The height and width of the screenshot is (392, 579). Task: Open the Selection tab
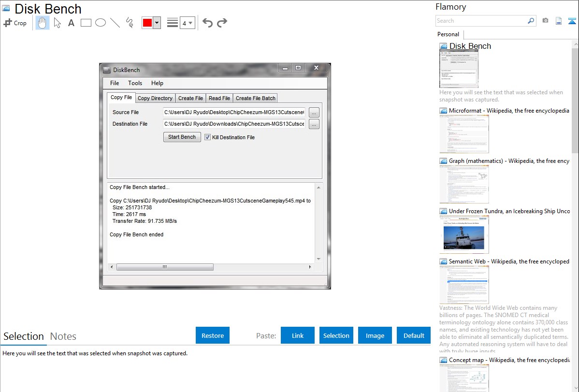point(24,336)
